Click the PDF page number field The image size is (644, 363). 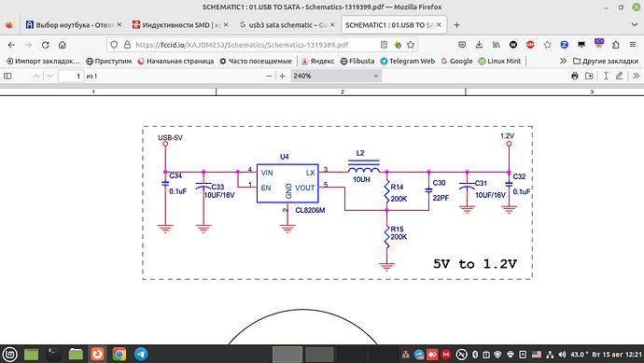(71, 76)
